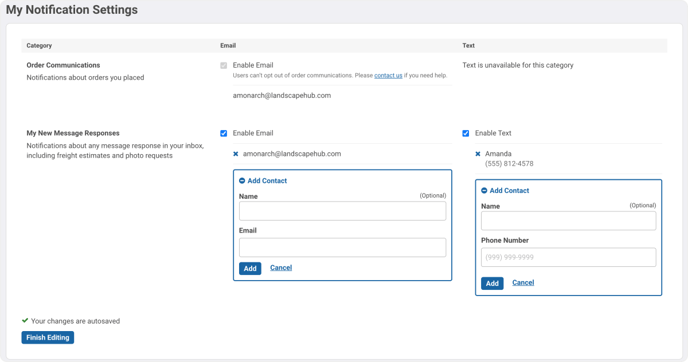This screenshot has width=688, height=362.
Task: Open the contact us link
Action: (388, 75)
